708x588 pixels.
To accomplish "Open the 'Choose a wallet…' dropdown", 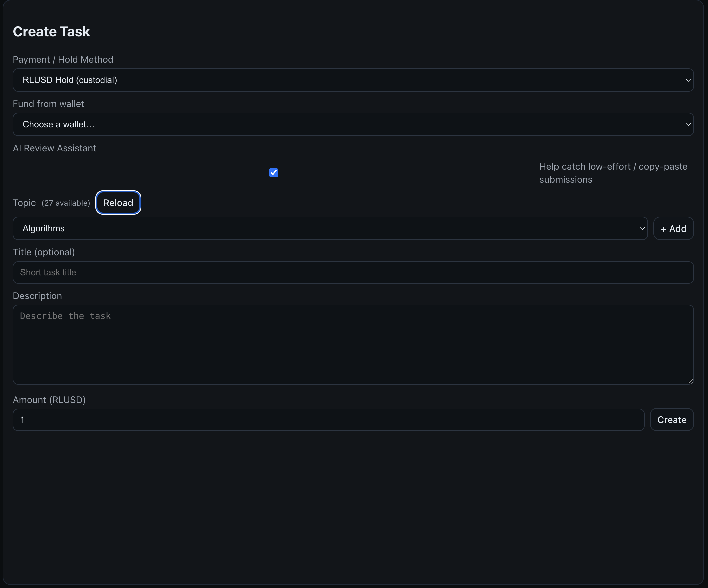I will coord(337,124).
